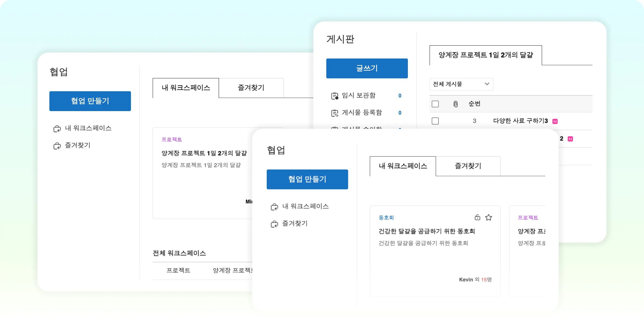
Task: Click the 임시 보관함 clipboard icon
Action: point(335,96)
